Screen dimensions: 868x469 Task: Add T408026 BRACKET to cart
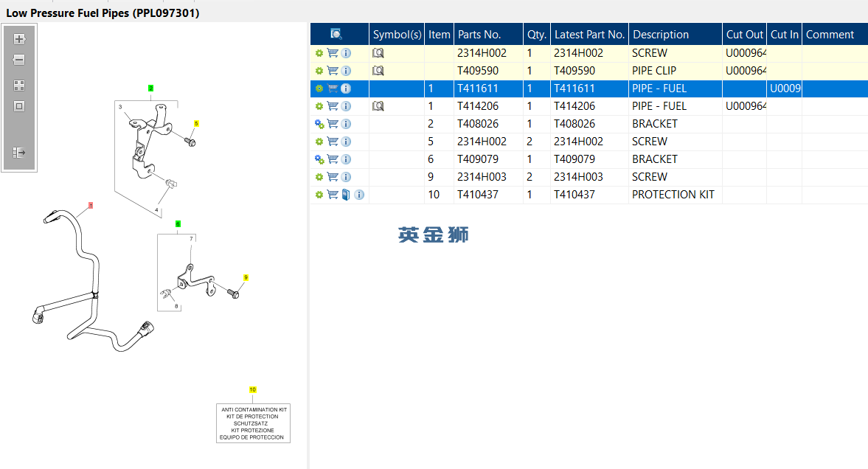pyautogui.click(x=333, y=124)
